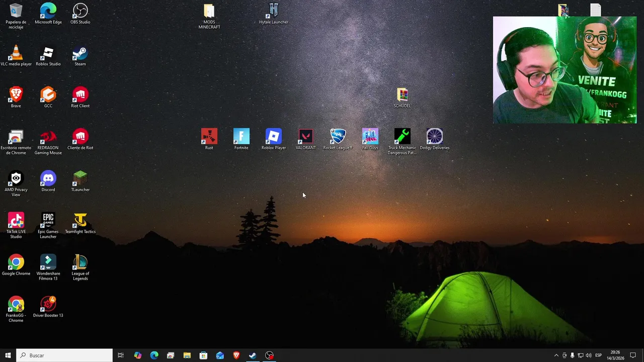The image size is (644, 362).
Task: Select the VALORANT desktop shortcut
Action: click(x=306, y=139)
